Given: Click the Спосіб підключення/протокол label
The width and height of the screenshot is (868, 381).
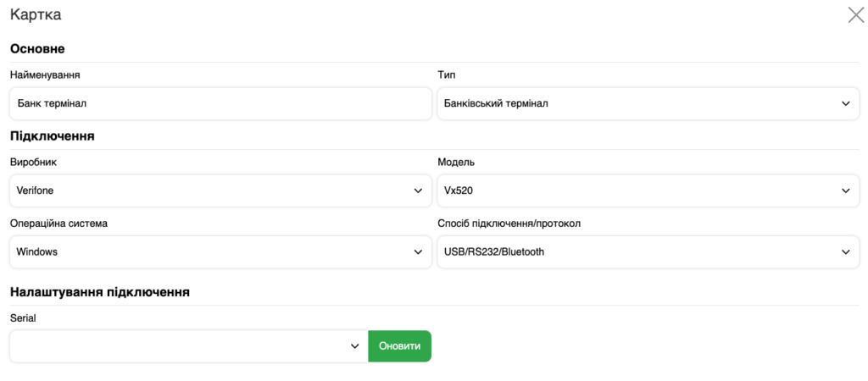Looking at the screenshot, I should coord(509,224).
